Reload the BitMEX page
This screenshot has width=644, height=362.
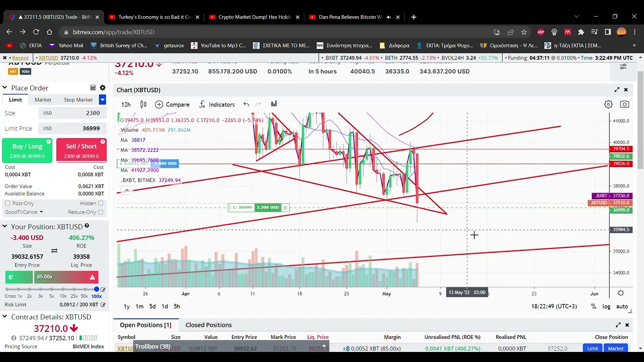(x=36, y=32)
